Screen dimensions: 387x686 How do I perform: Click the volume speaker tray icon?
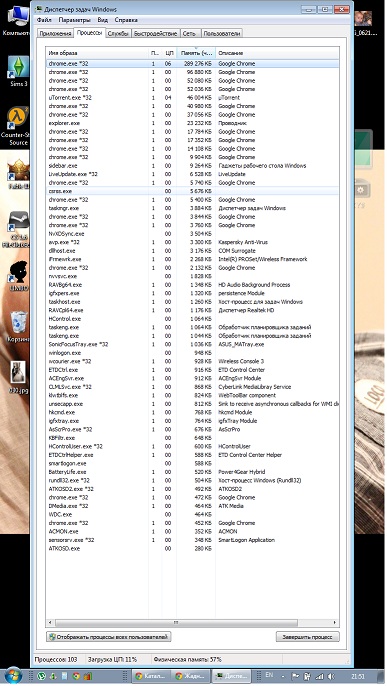(x=331, y=676)
